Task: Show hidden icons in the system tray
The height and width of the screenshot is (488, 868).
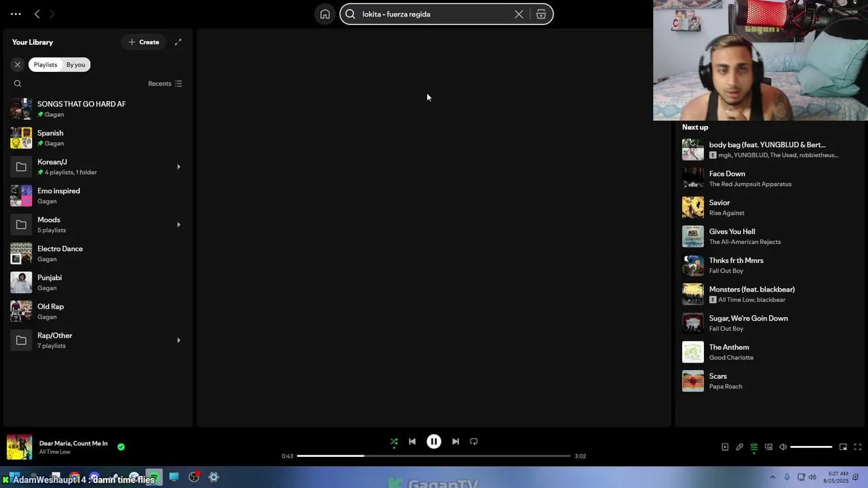Action: 772,477
